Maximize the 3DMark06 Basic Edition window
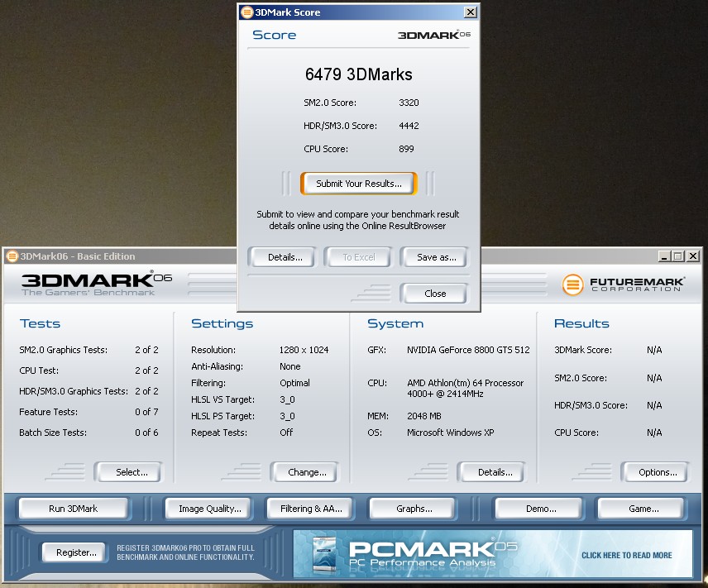This screenshot has width=708, height=588. click(678, 256)
